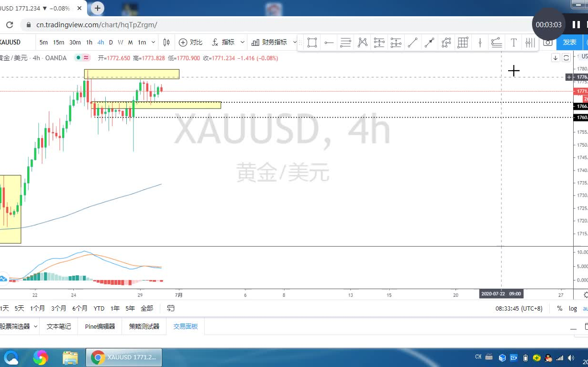Select the arrow drawing tool
Screen dimensions: 588x367
click(429, 43)
